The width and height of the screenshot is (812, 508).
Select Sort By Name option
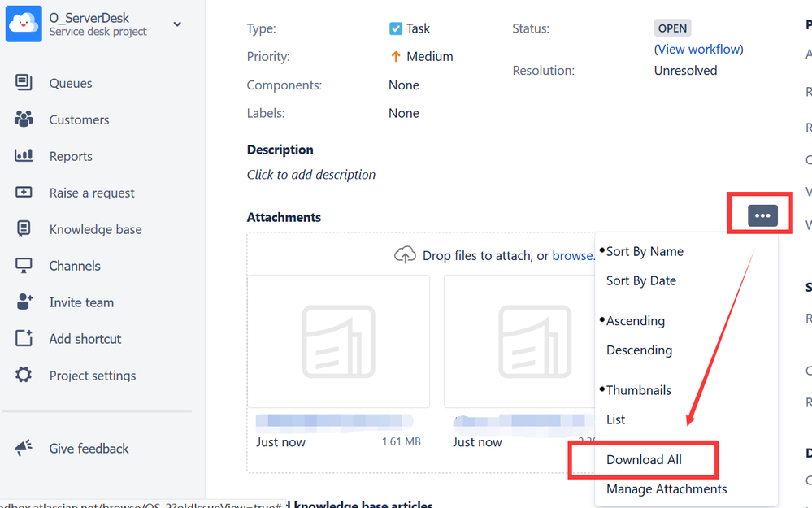pos(645,251)
